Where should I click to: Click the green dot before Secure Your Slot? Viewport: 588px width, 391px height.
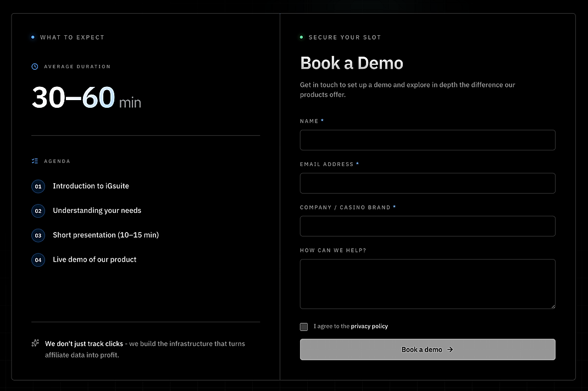pos(302,37)
